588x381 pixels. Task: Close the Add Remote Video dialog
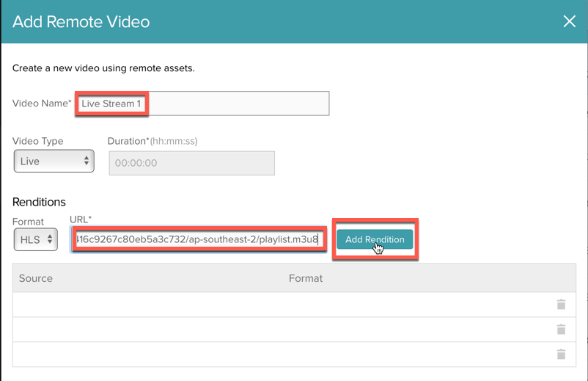click(x=569, y=21)
